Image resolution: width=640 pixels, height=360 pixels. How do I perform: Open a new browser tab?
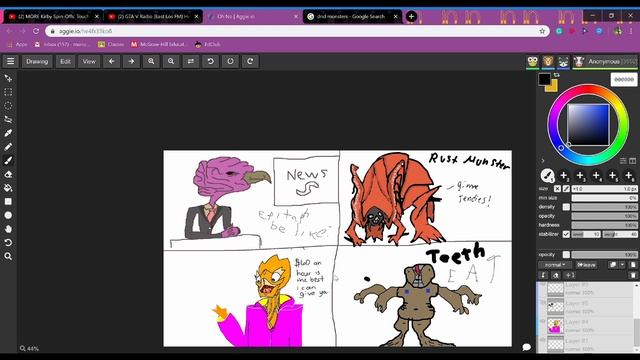point(411,16)
